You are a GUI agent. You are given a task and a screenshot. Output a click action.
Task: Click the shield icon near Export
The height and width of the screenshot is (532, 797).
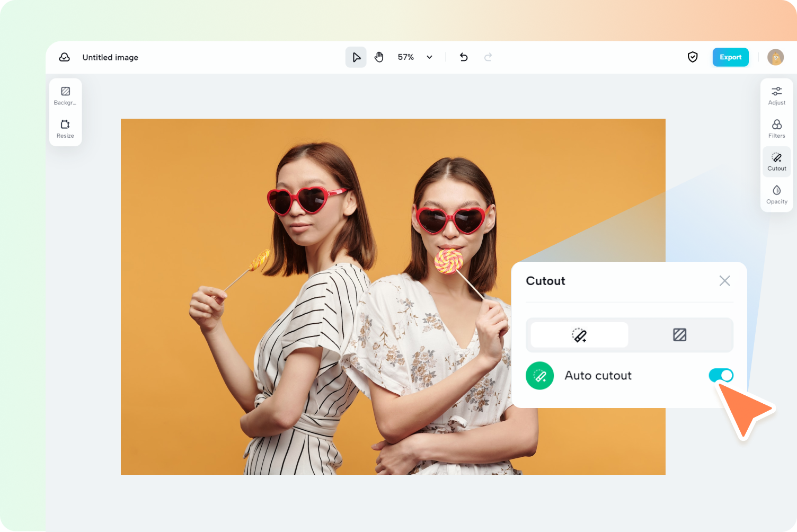click(x=693, y=57)
